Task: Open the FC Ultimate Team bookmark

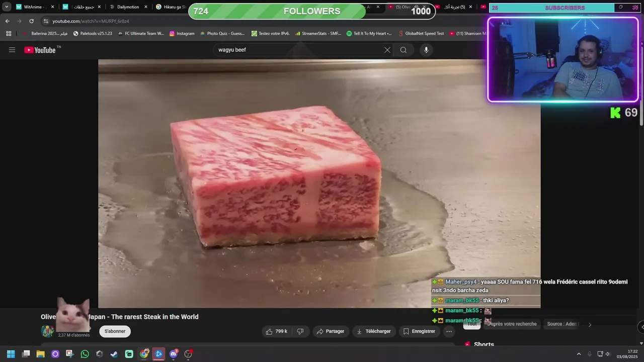Action: [x=140, y=34]
